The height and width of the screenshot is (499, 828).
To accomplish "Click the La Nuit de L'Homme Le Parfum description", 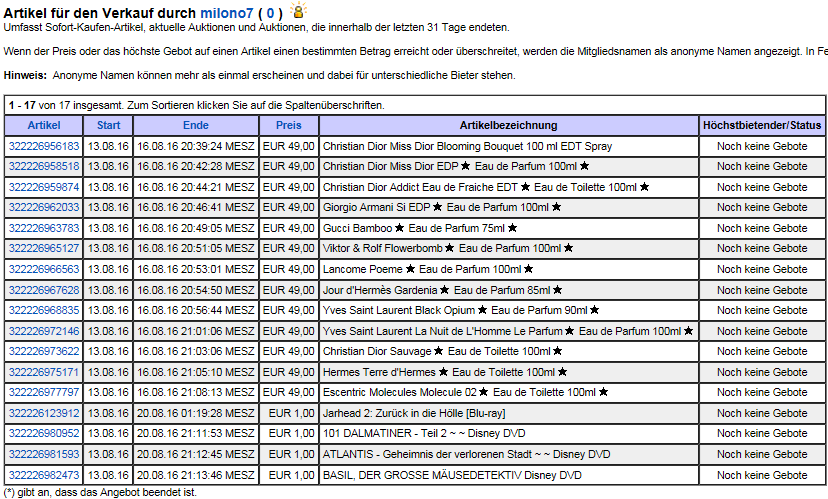I will [x=508, y=332].
